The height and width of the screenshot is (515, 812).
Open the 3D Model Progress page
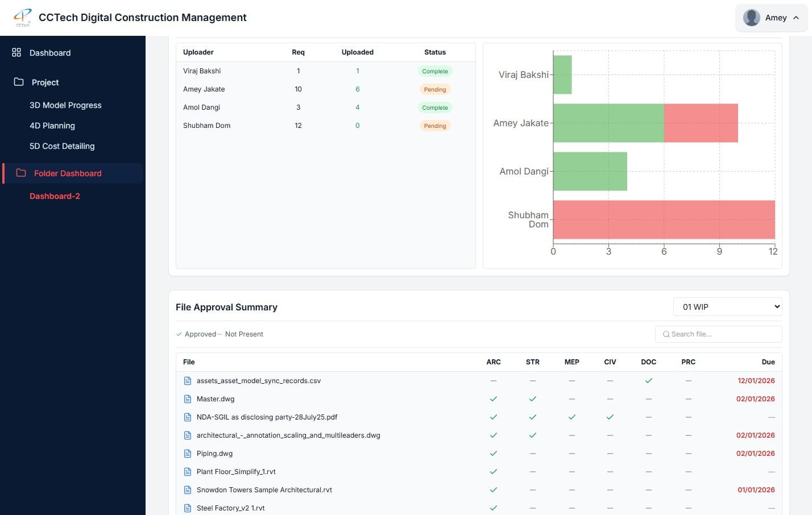[65, 105]
